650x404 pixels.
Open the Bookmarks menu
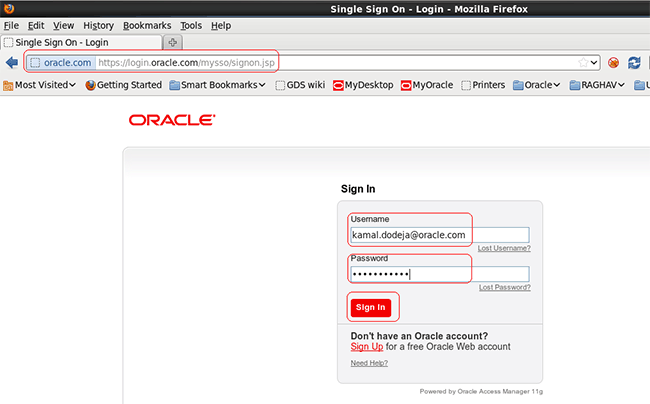147,26
